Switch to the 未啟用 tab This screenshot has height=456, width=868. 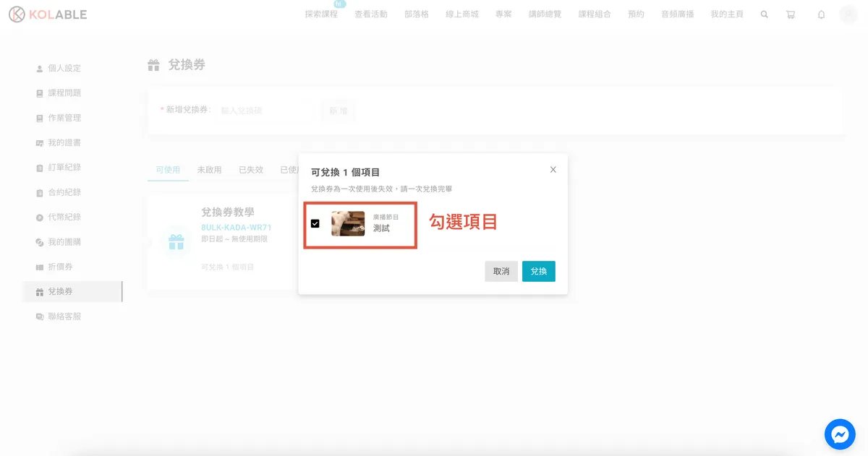(x=209, y=170)
